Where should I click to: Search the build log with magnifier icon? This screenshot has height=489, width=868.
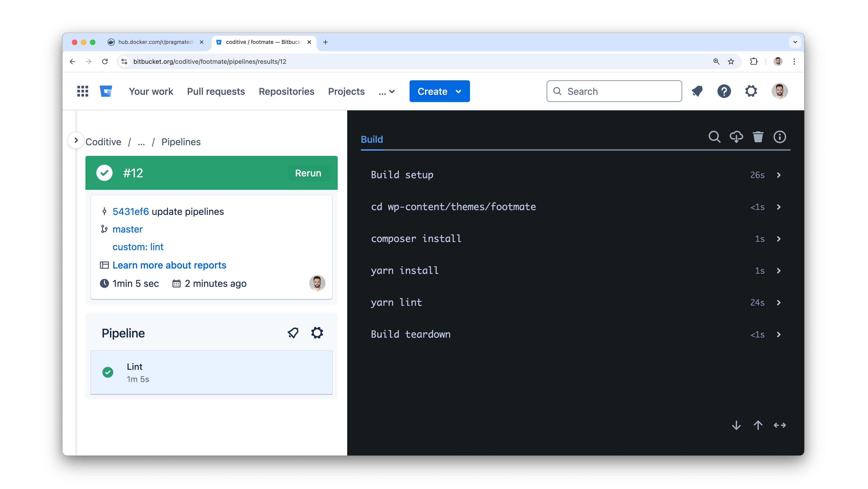[x=714, y=137]
